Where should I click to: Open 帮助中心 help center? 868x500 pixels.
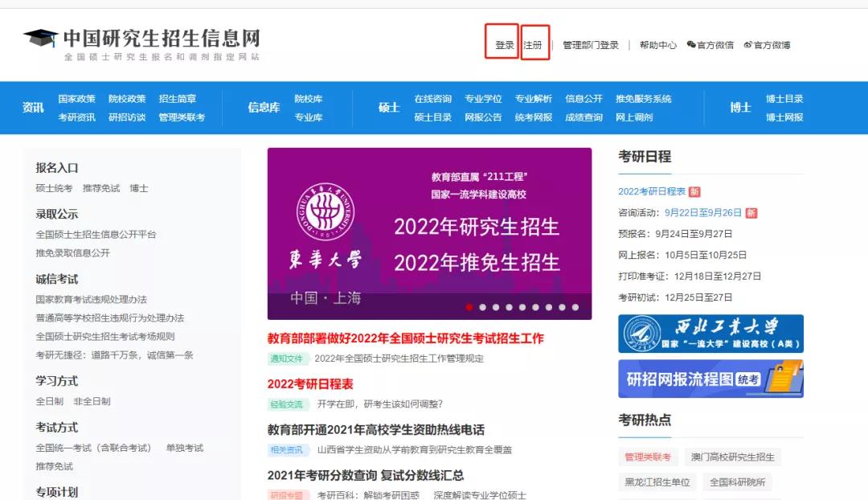pyautogui.click(x=657, y=46)
